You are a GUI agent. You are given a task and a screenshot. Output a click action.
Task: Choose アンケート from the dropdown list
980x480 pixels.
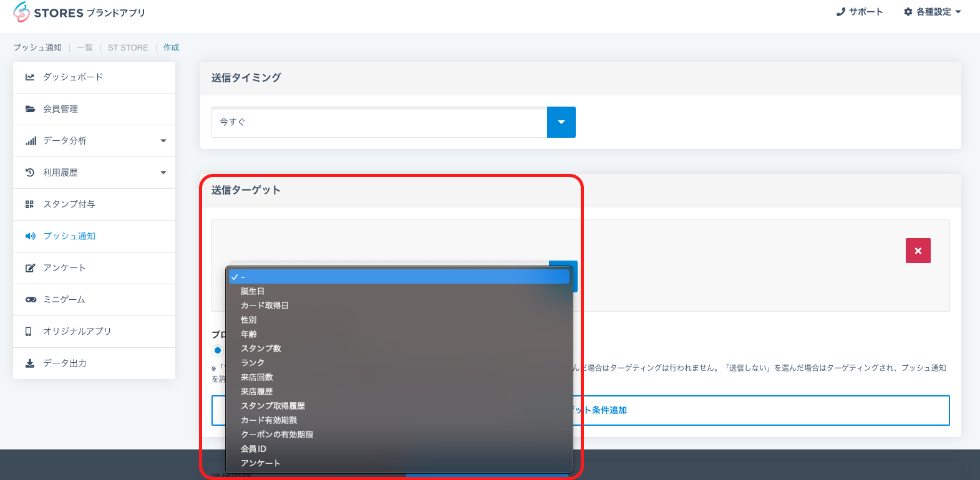399,463
